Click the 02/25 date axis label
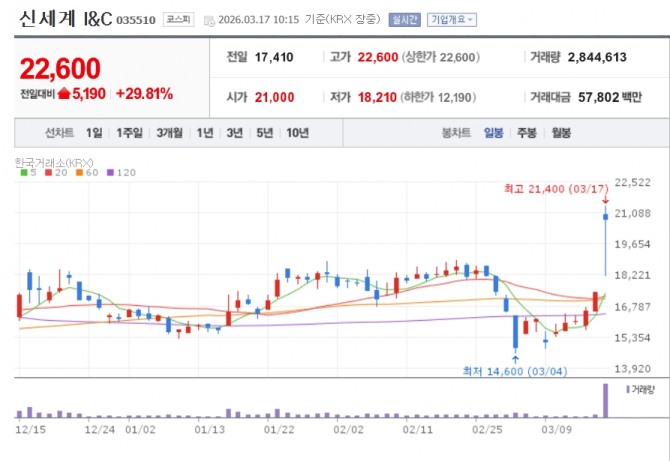 (x=487, y=429)
